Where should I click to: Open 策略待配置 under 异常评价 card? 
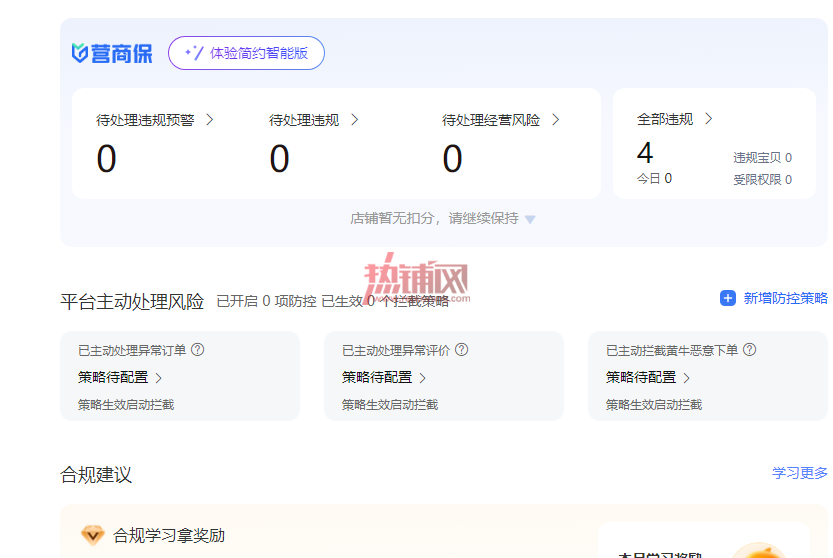coord(384,377)
